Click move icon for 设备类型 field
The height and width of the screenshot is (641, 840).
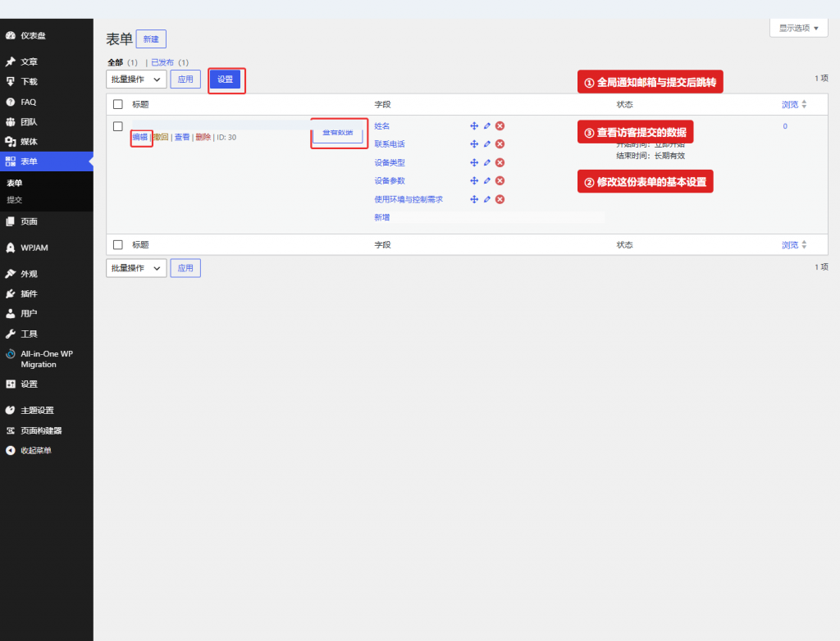click(474, 163)
